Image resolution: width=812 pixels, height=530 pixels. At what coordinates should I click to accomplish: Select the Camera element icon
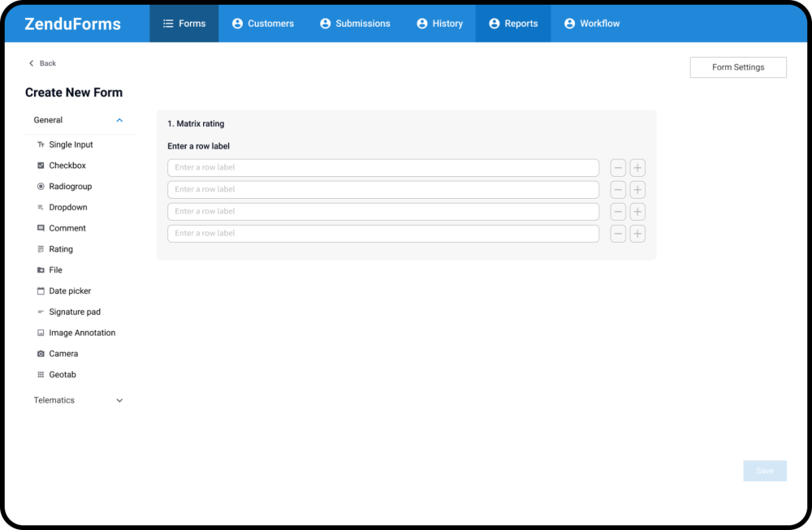point(41,354)
